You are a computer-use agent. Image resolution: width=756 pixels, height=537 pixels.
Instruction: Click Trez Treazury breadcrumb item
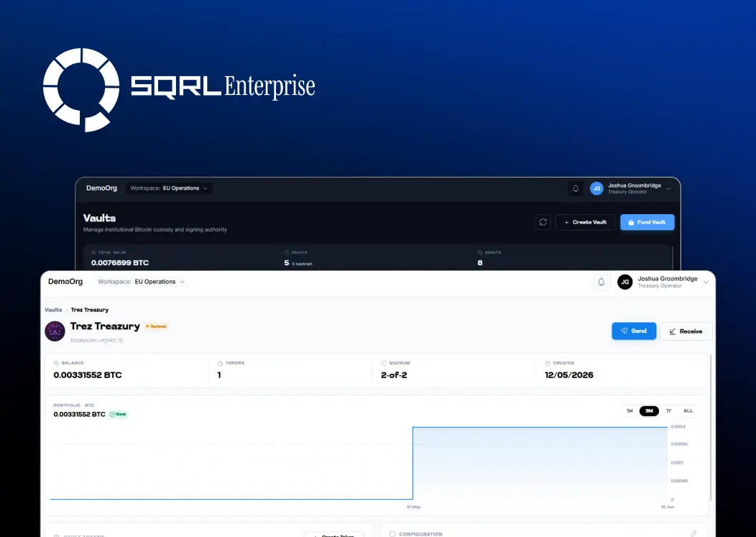[x=90, y=310]
